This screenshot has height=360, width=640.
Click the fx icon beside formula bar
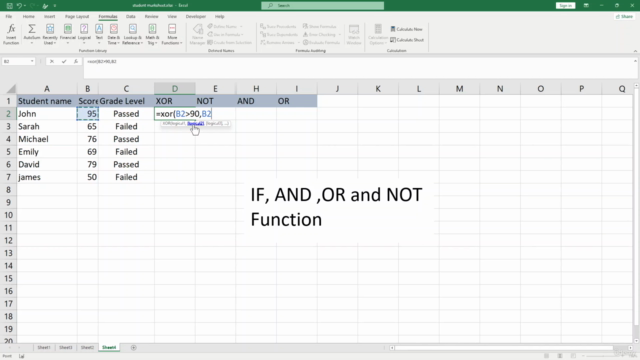point(76,61)
